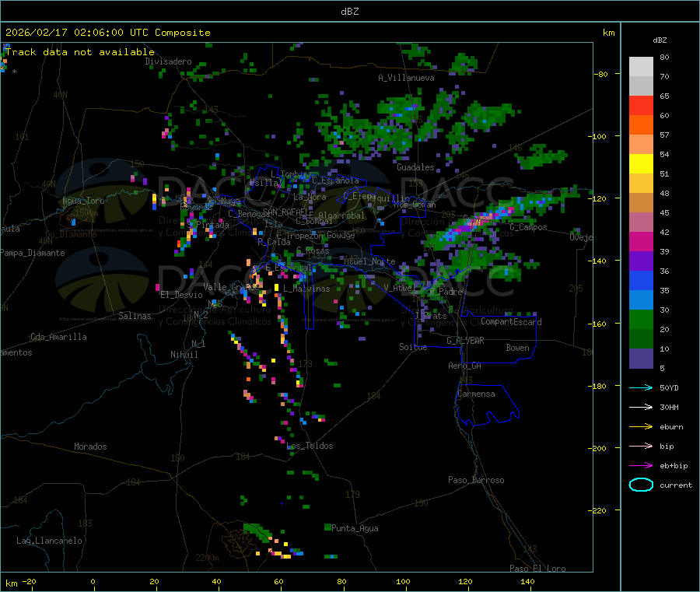Viewport: 700px width, 592px height.
Task: Click the Paso_El_Loro map label
Action: tap(537, 569)
